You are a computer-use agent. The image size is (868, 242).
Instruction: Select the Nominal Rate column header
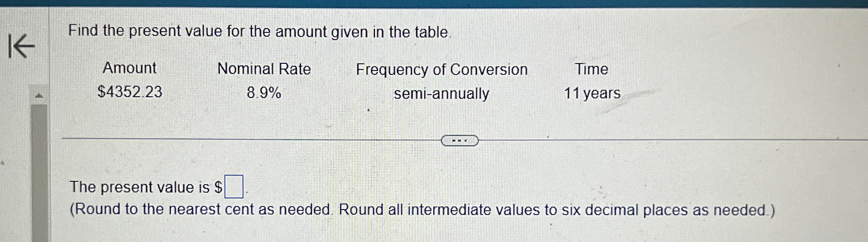click(x=264, y=69)
